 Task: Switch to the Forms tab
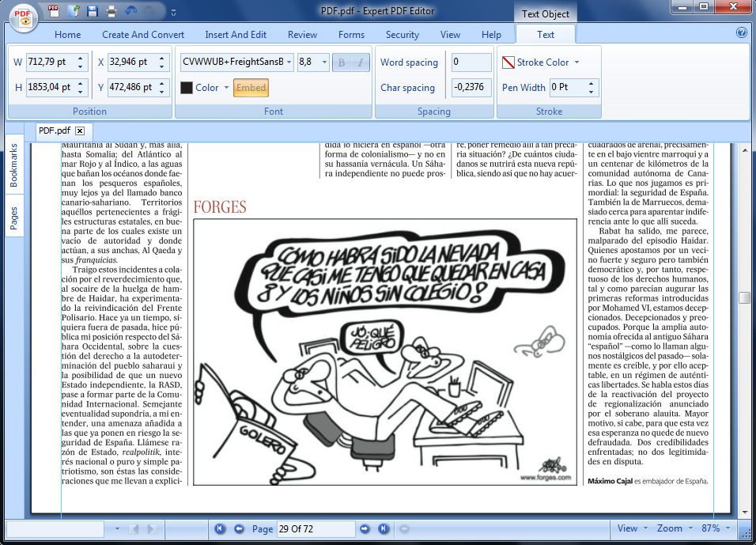351,35
